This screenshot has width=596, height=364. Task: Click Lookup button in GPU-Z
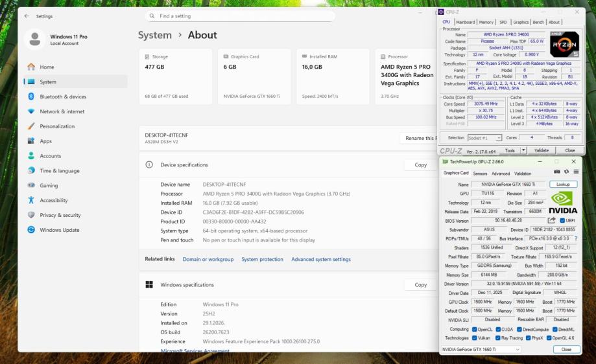click(563, 184)
